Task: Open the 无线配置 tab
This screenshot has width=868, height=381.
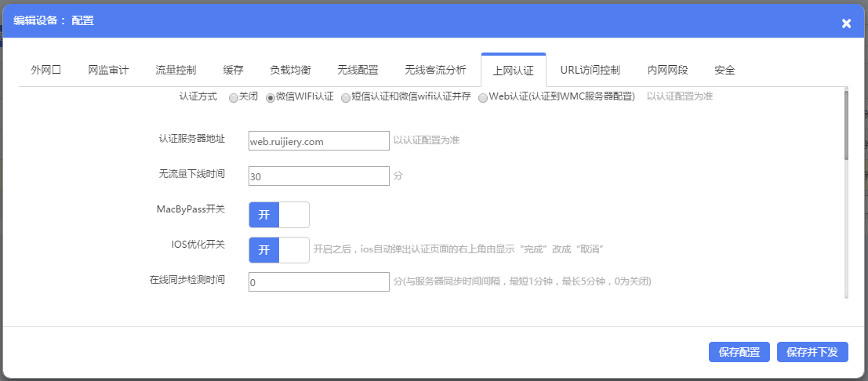Action: 358,70
